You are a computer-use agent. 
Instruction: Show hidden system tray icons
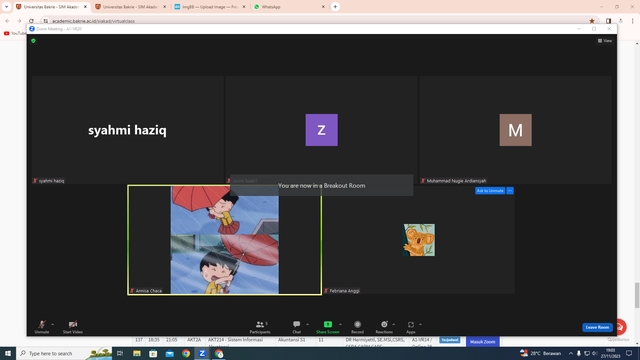click(x=571, y=353)
